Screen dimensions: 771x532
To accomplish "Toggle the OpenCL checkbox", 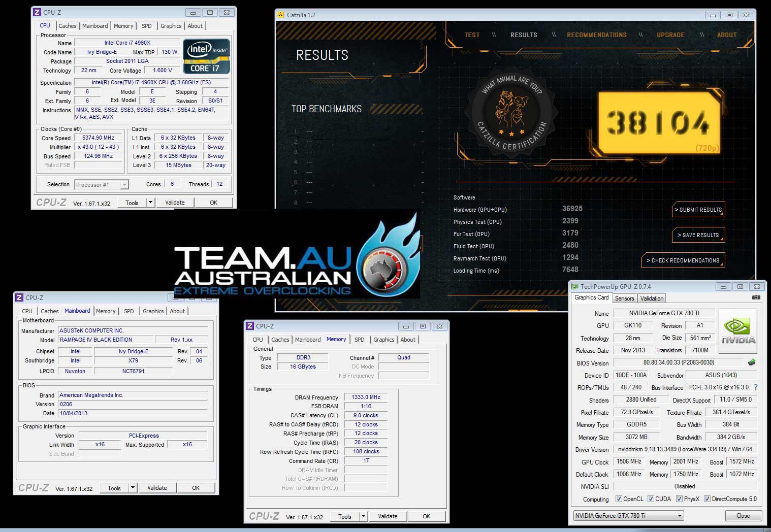I will coord(619,499).
